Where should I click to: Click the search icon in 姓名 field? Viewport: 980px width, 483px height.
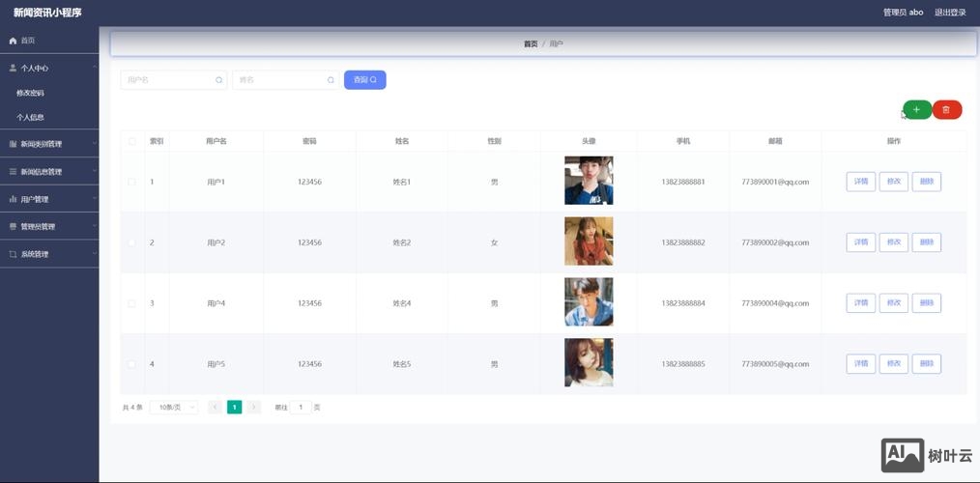(331, 80)
